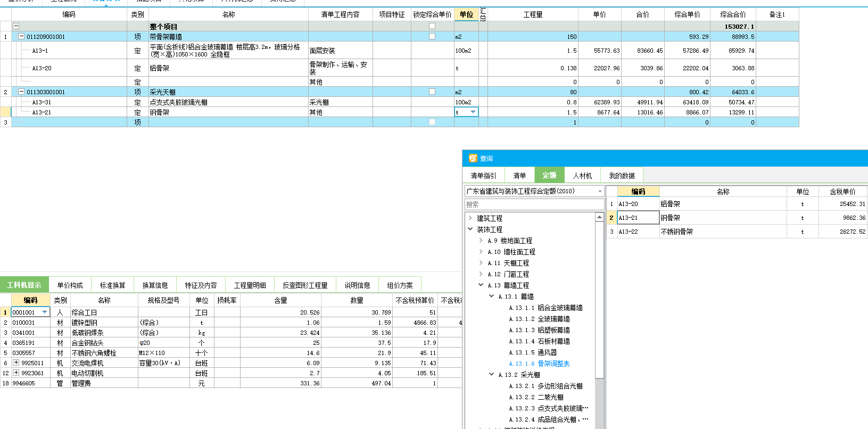The height and width of the screenshot is (429, 868).
Task: Click the 编码 header in query results
Action: [x=638, y=192]
